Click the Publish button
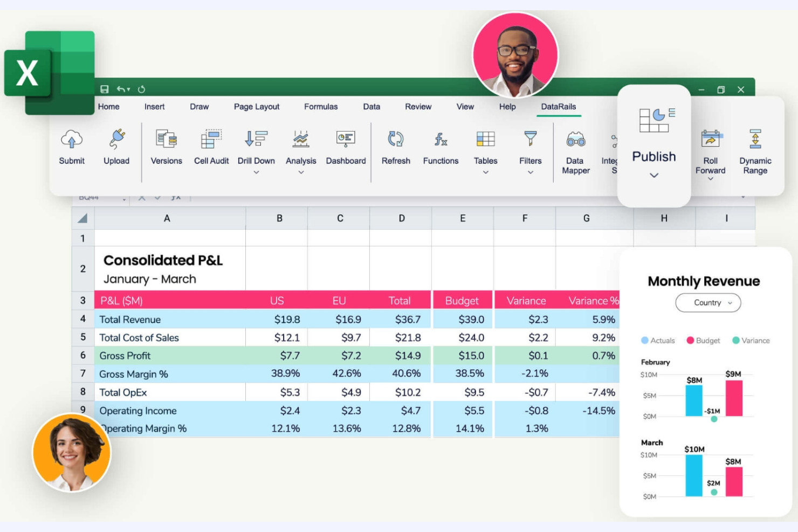This screenshot has width=798, height=532. click(654, 156)
